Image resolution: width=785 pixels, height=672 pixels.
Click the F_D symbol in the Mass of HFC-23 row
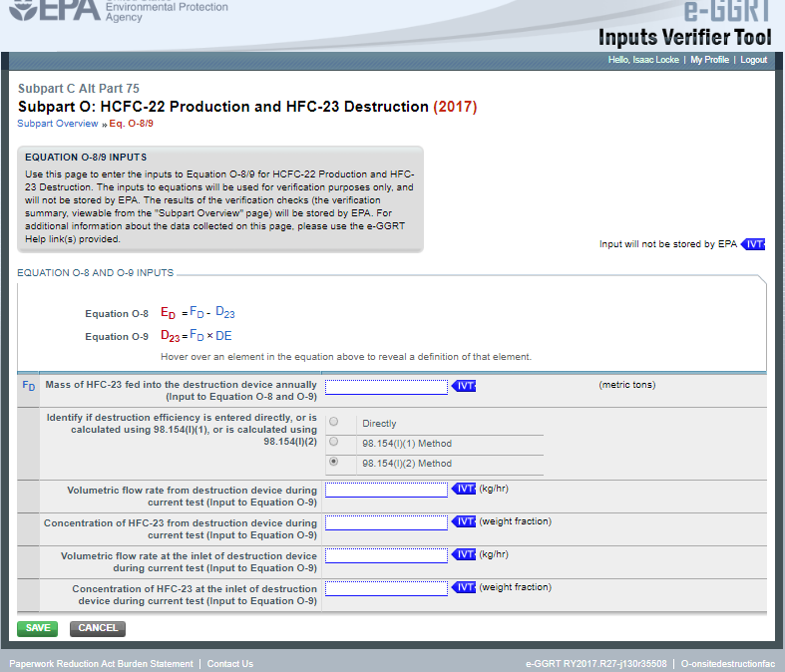tap(29, 386)
